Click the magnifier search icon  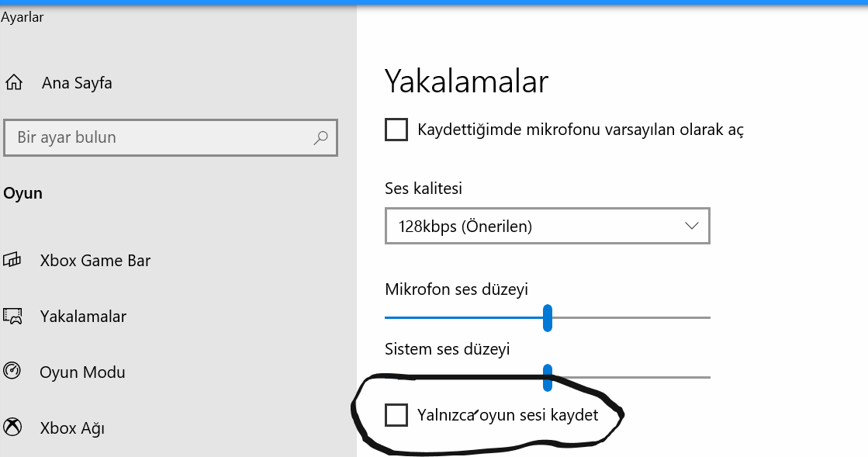[320, 138]
